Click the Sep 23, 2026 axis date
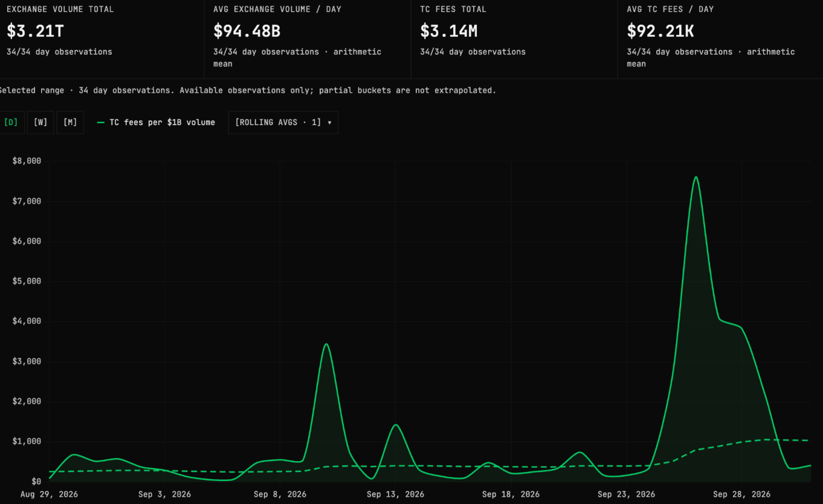823x504 pixels. (x=626, y=494)
